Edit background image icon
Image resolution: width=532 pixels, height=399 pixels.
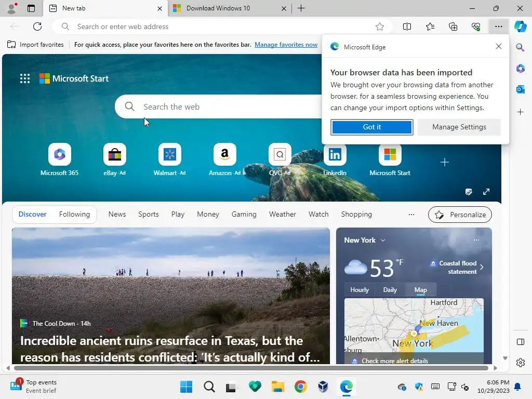(469, 192)
